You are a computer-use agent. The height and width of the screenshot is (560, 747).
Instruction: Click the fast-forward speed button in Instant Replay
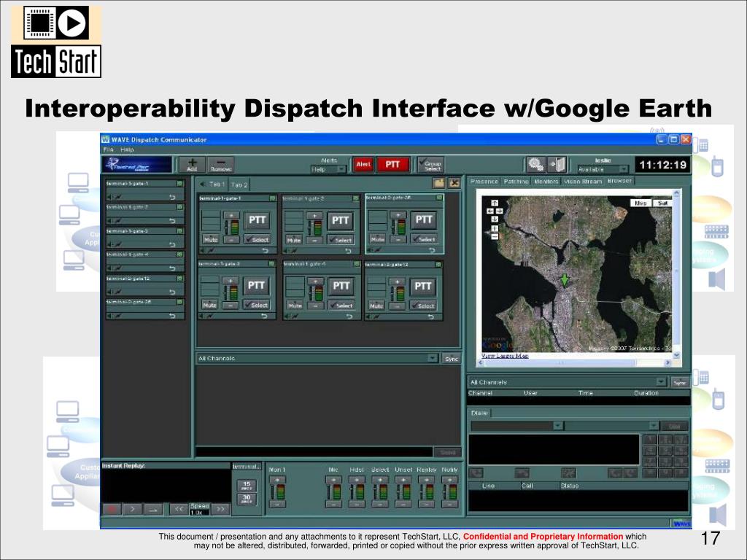pyautogui.click(x=220, y=509)
